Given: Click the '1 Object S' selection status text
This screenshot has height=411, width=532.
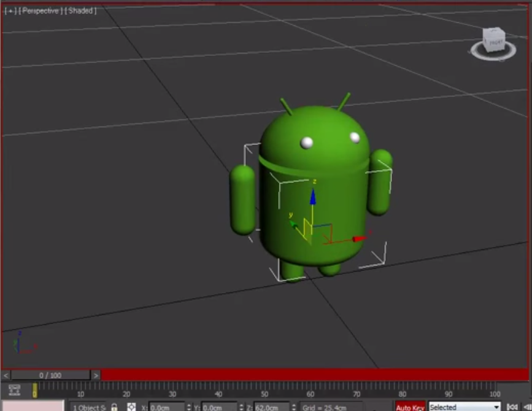Looking at the screenshot, I should tap(89, 407).
